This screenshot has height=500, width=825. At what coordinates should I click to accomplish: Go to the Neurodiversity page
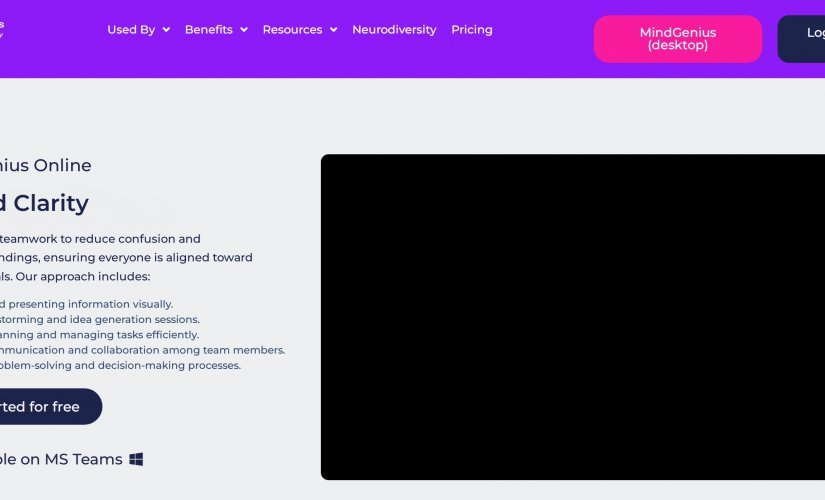click(394, 29)
